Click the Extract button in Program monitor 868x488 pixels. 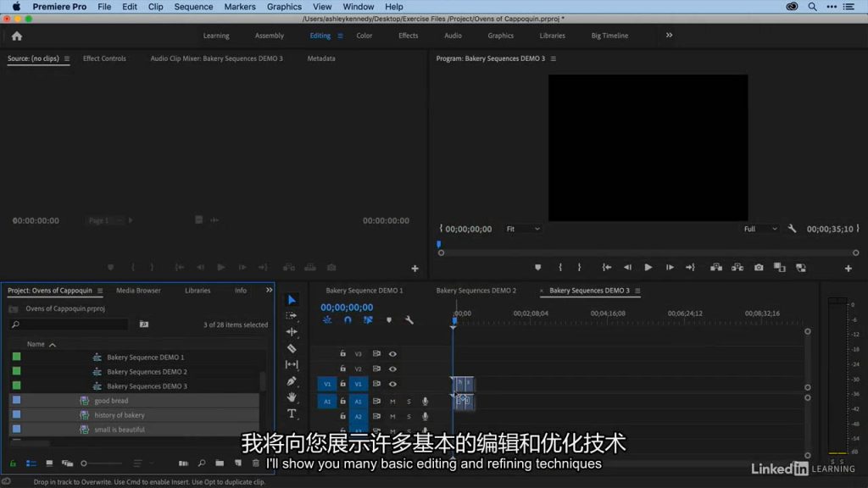tap(737, 267)
